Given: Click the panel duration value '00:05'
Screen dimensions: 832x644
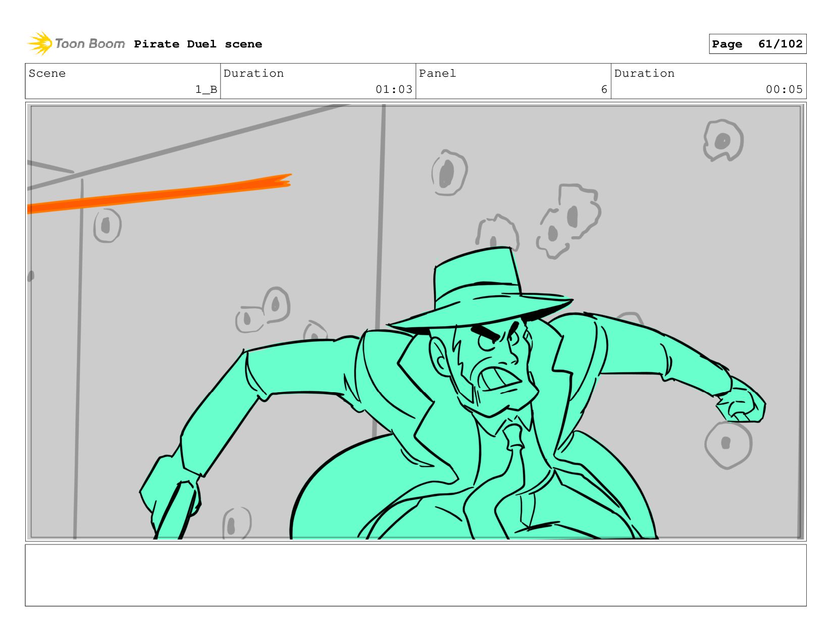Looking at the screenshot, I should tap(784, 90).
